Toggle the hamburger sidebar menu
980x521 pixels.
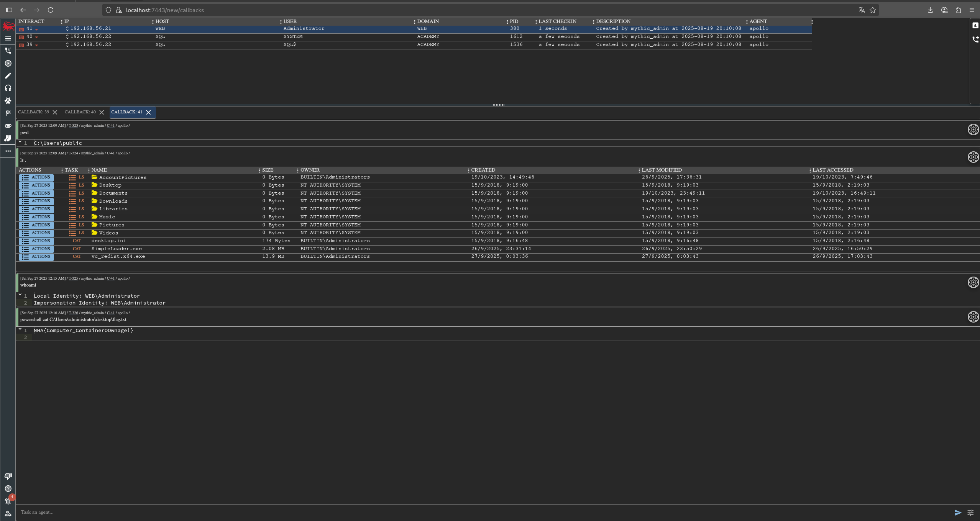[8, 38]
